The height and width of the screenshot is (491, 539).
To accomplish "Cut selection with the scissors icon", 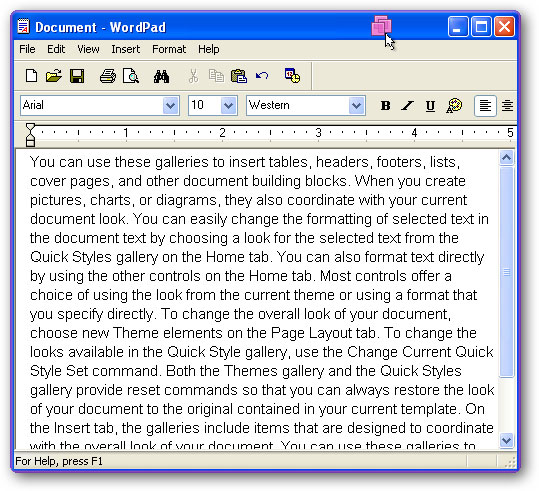I will pos(193,76).
